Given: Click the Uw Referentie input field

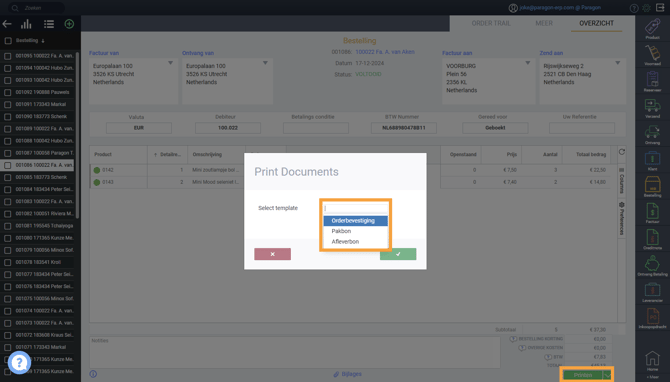Looking at the screenshot, I should click(x=582, y=128).
